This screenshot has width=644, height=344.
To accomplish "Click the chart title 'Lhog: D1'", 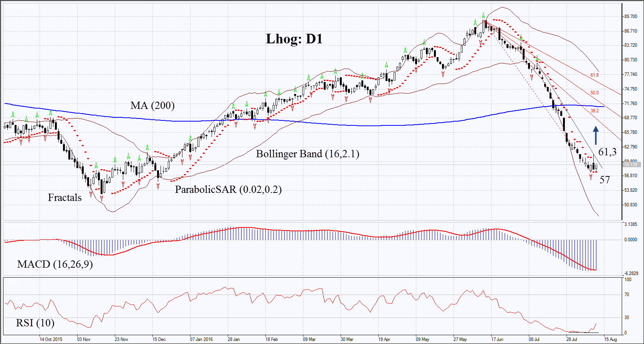I will (294, 39).
